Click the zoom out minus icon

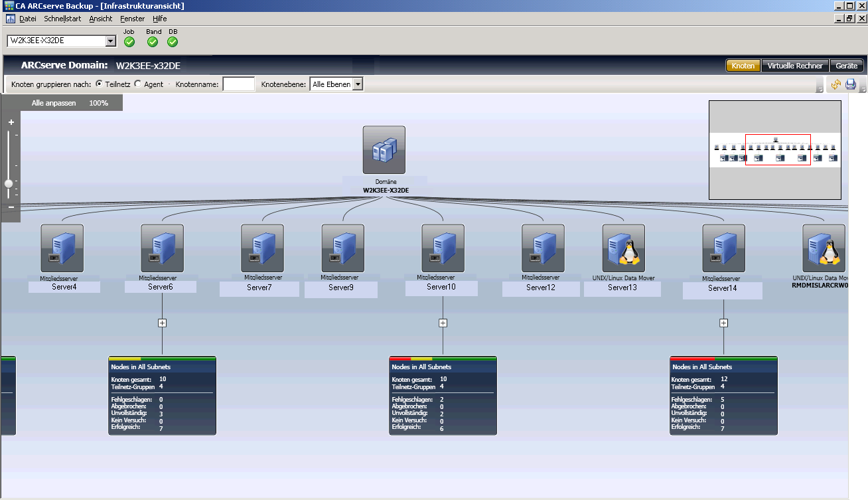[x=11, y=207]
